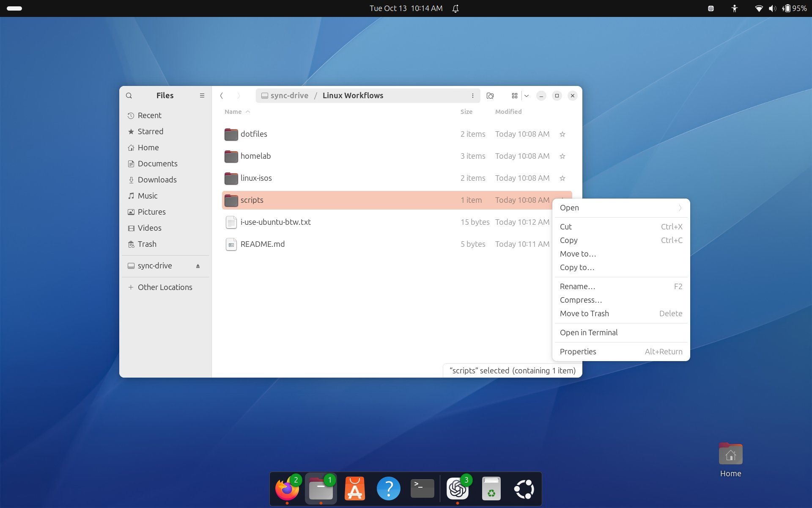Image resolution: width=812 pixels, height=508 pixels.
Task: Star the homelab folder
Action: (x=562, y=156)
